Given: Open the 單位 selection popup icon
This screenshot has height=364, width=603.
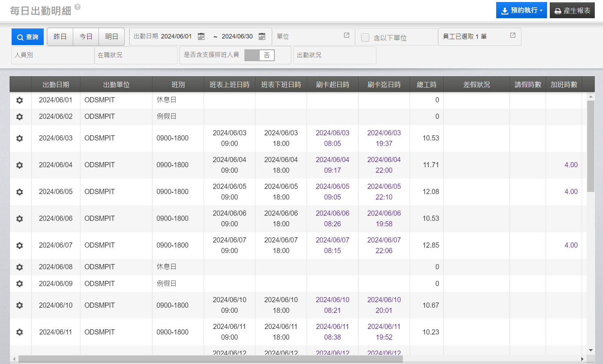Looking at the screenshot, I should tap(346, 35).
